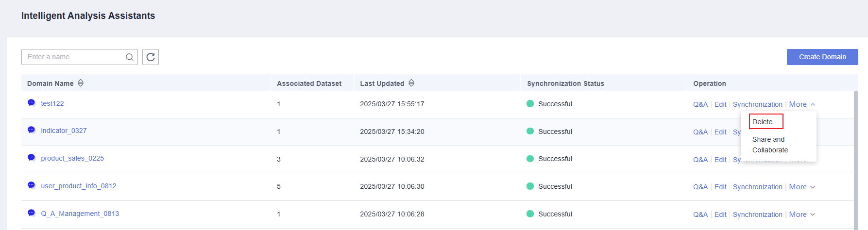868x230 pixels.
Task: Open the indicator_0327 domain
Action: click(x=64, y=131)
